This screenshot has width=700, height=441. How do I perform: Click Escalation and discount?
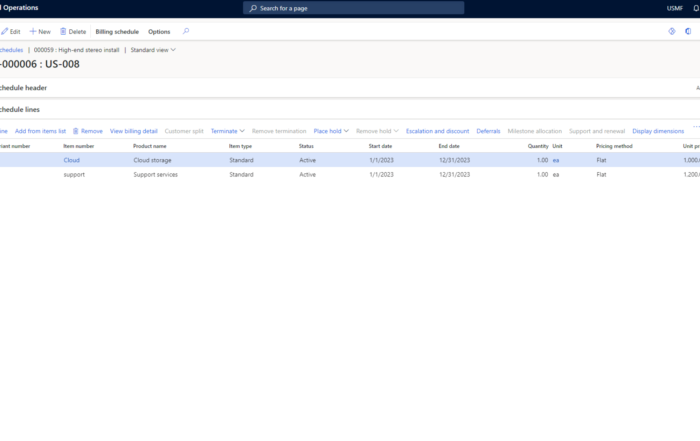[x=438, y=131]
